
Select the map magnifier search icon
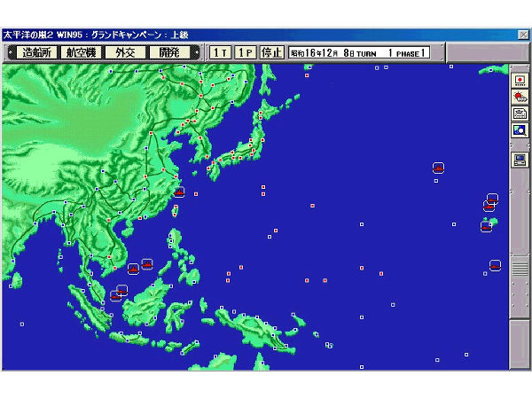[x=520, y=130]
